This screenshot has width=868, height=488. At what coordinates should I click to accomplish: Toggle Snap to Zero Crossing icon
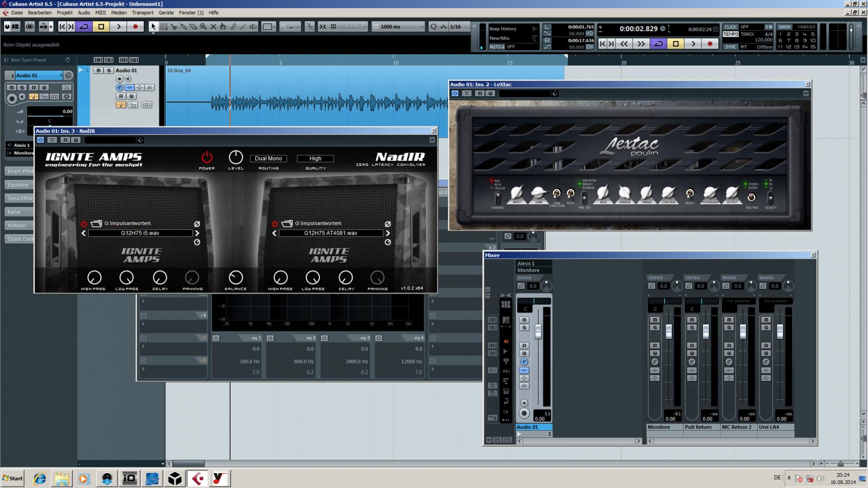point(309,27)
